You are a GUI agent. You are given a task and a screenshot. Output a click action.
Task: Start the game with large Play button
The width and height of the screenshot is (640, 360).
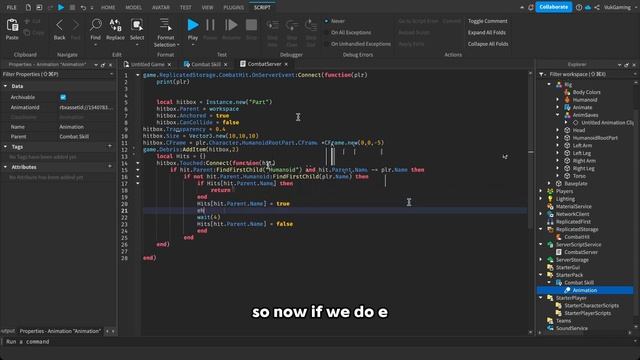click(193, 25)
